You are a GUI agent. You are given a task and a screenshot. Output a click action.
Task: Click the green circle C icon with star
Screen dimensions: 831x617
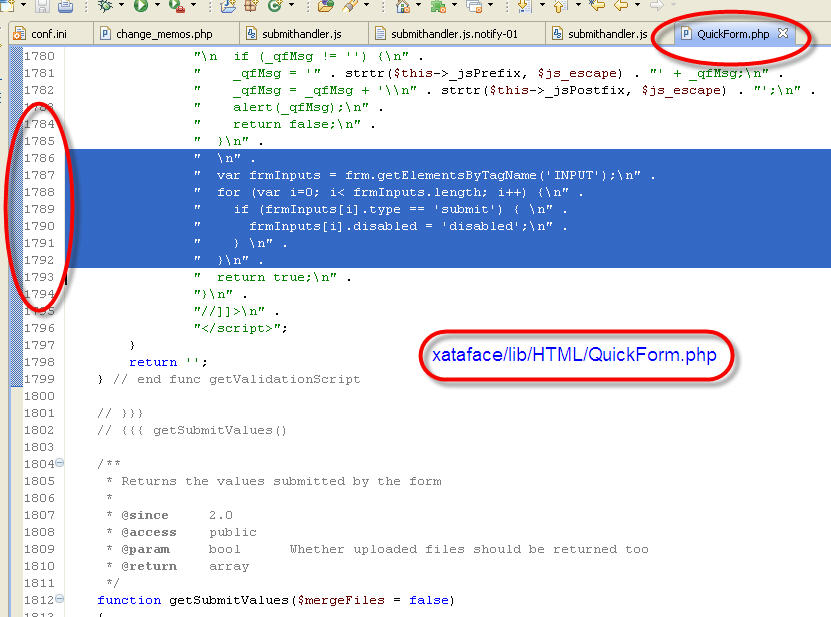(275, 5)
